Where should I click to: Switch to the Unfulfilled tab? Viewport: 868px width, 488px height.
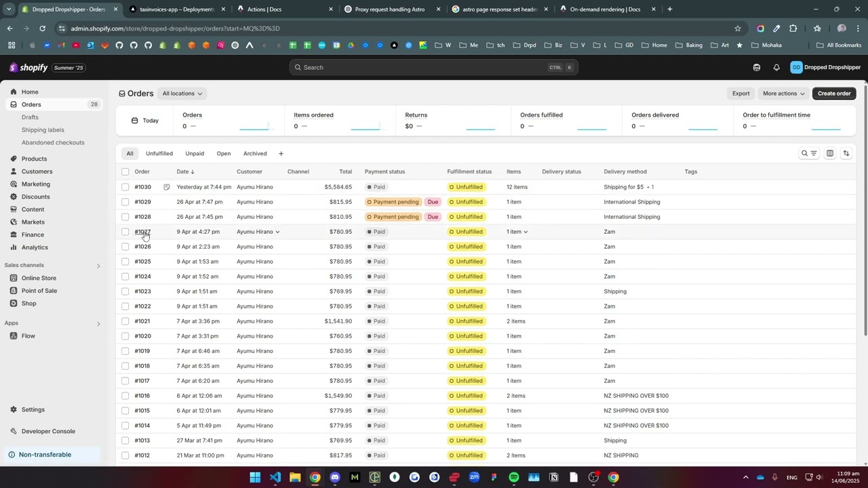point(159,154)
